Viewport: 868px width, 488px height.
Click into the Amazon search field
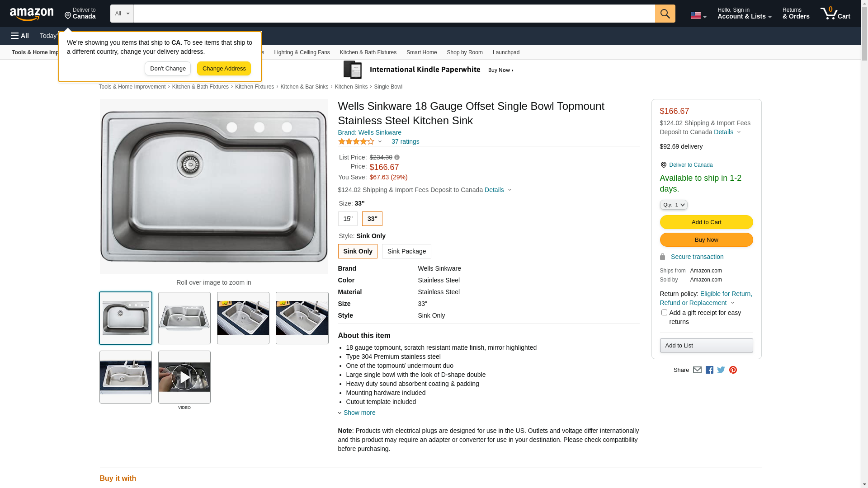point(394,14)
